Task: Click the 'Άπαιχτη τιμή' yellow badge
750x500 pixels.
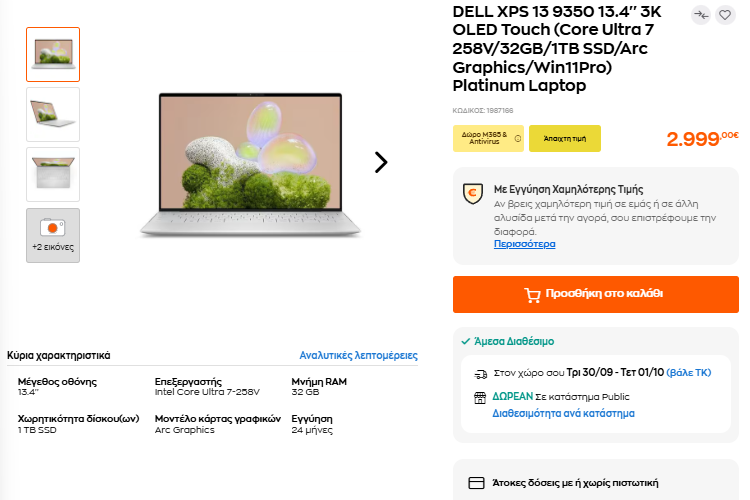Action: (564, 138)
